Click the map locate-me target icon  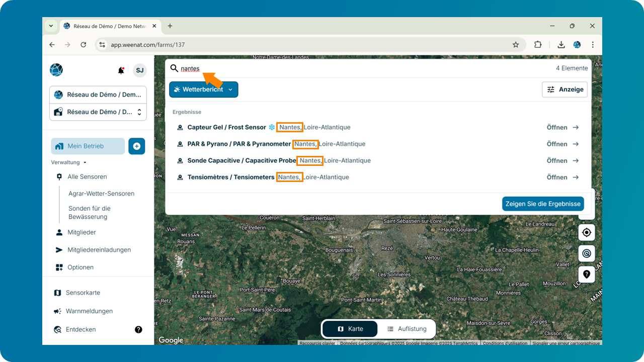click(x=586, y=232)
